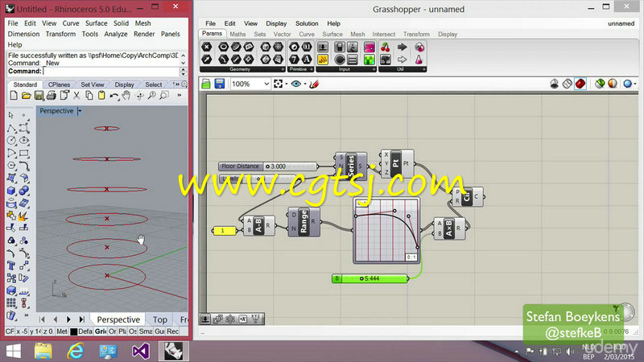Image resolution: width=644 pixels, height=362 pixels.
Task: Select the Panel icon in Input group
Action: 323,60
